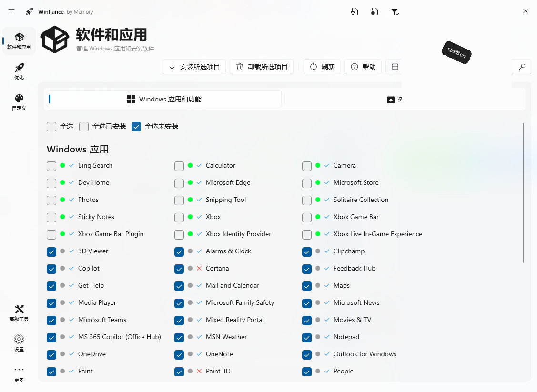Click the search magnifier icon

[522, 67]
